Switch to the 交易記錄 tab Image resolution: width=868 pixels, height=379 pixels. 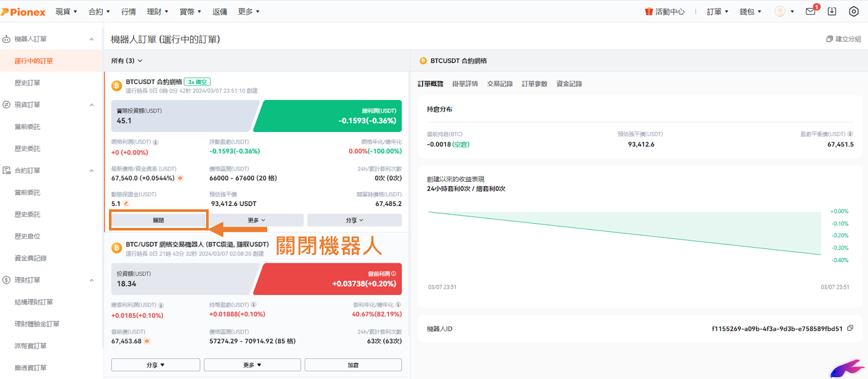500,84
